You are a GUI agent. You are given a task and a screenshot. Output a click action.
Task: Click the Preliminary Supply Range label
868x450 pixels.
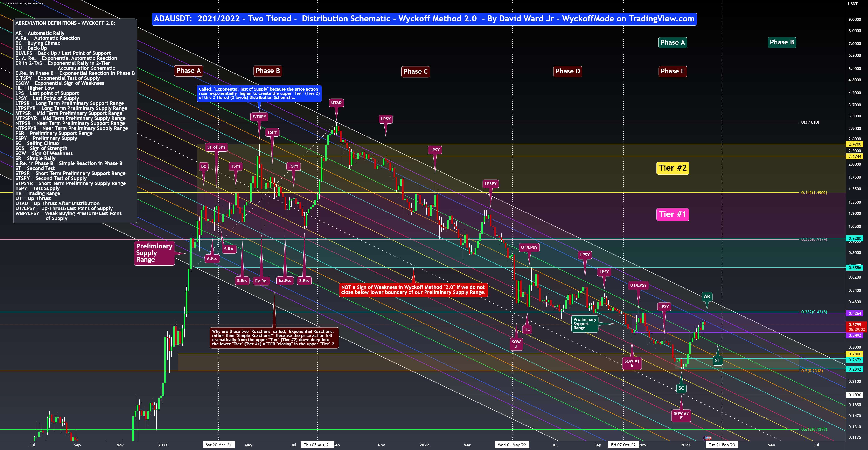click(x=154, y=253)
